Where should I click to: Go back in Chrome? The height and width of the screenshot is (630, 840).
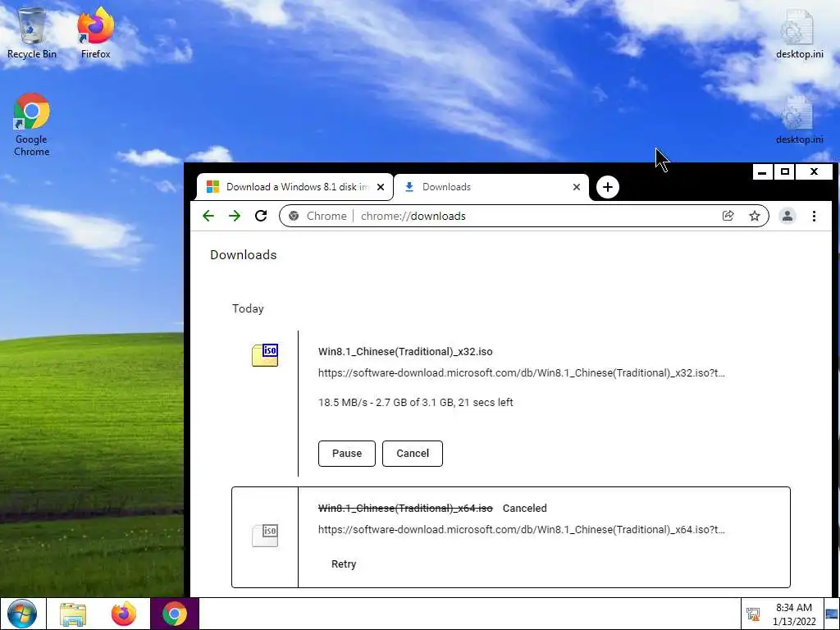(x=208, y=216)
